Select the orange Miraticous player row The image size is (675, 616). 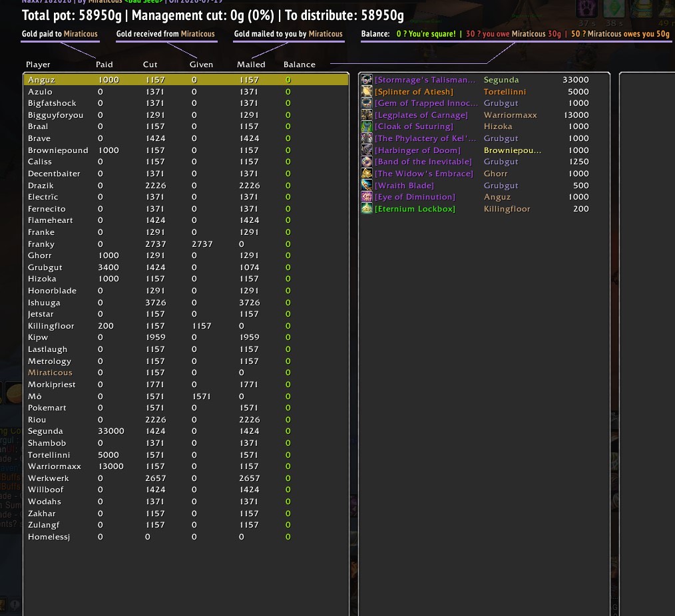tap(186, 373)
